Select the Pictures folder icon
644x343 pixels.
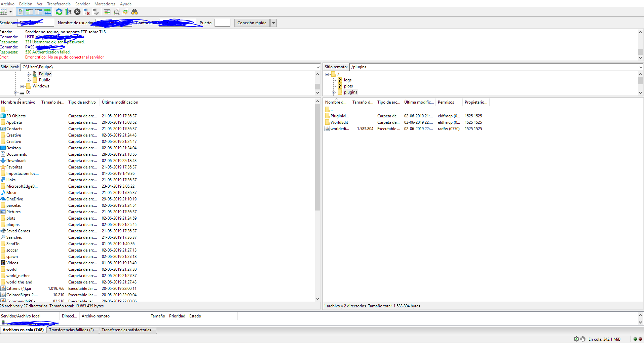pyautogui.click(x=3, y=212)
